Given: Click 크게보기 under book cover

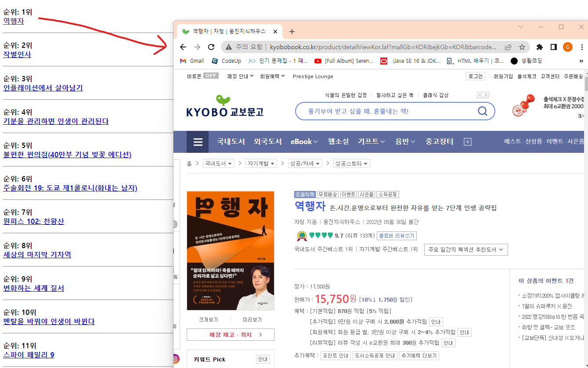Looking at the screenshot, I should pos(209,319).
